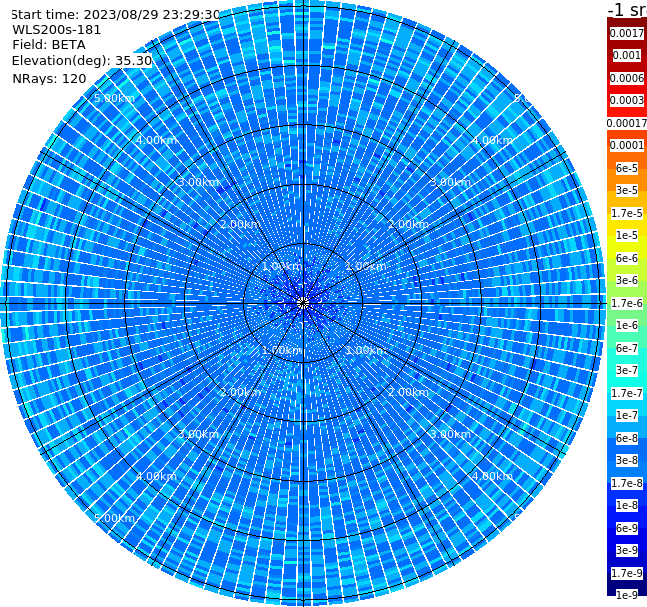This screenshot has width=647, height=607.
Task: Click the northwest 1.00km ring label
Action: coord(282,266)
